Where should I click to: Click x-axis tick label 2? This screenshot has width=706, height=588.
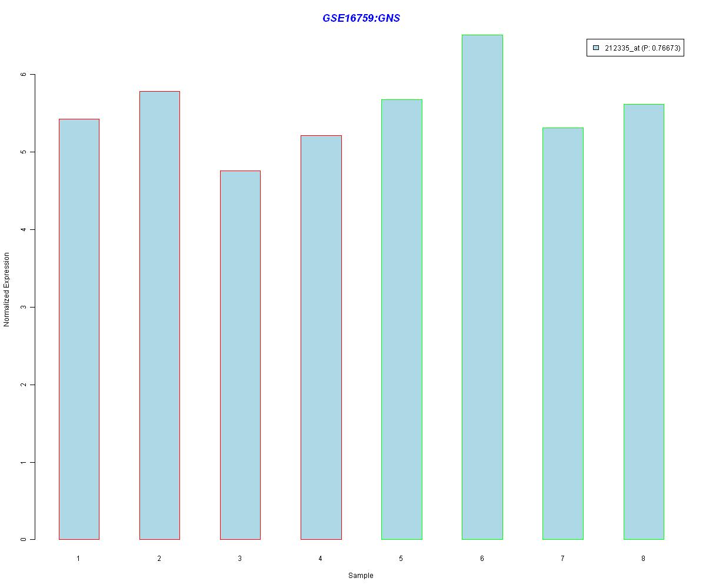point(159,558)
